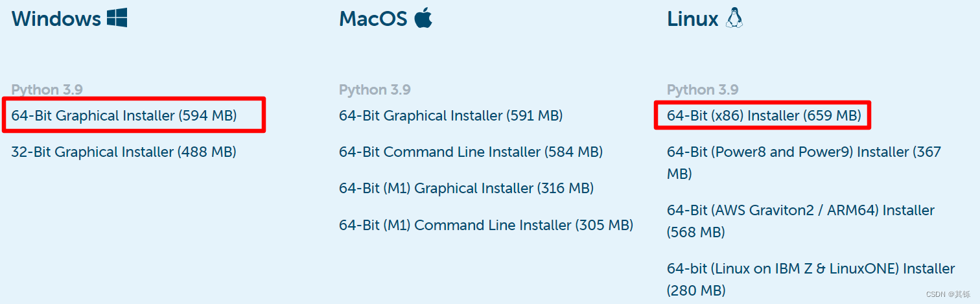
Task: Click the CSDN watermark text
Action: pyautogui.click(x=951, y=294)
